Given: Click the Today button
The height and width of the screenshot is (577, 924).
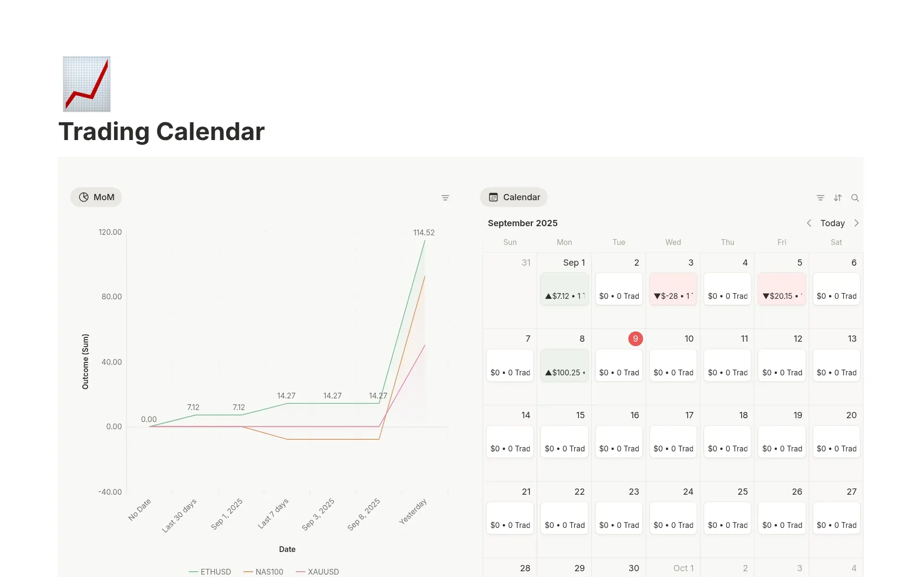Looking at the screenshot, I should point(833,223).
